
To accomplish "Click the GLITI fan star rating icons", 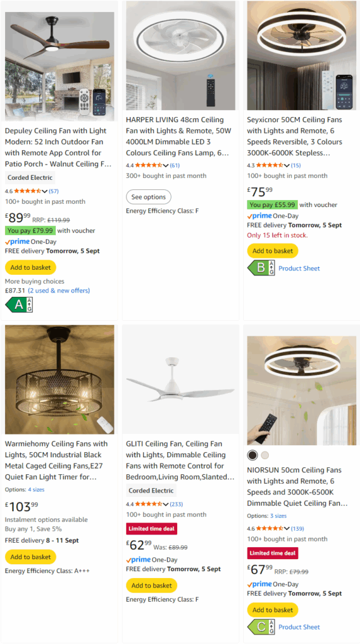I will 149,504.
